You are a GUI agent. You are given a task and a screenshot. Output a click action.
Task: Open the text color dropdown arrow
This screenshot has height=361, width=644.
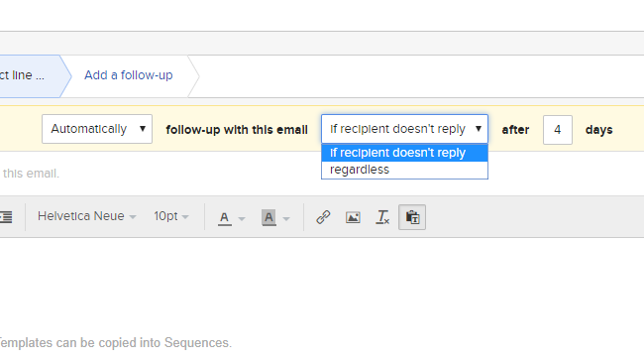(x=242, y=219)
